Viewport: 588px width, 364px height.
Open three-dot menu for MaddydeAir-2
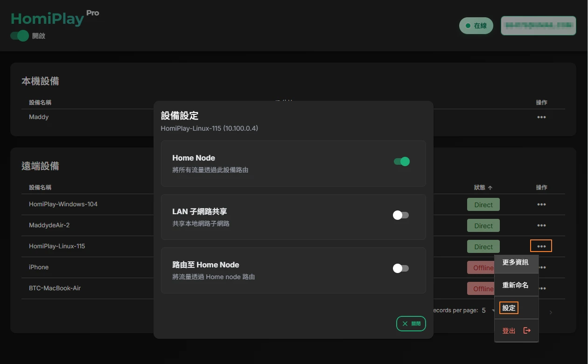(541, 225)
